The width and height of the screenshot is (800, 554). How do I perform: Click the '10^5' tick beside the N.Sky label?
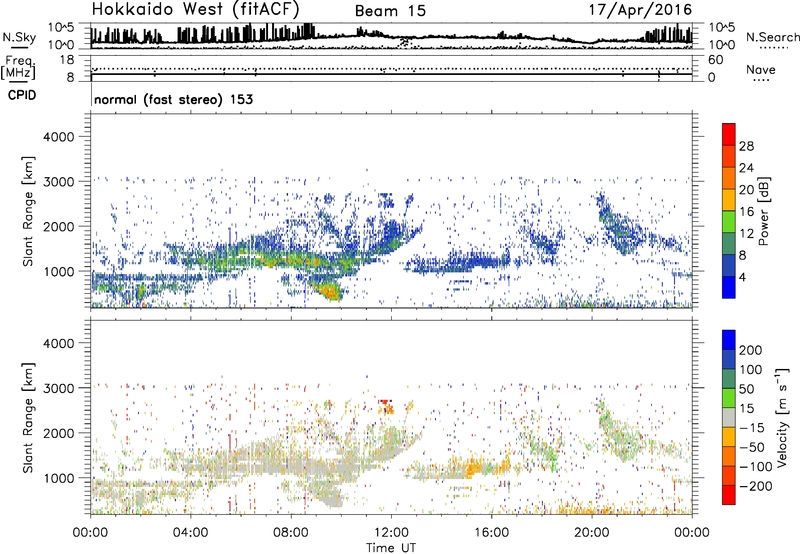(61, 28)
